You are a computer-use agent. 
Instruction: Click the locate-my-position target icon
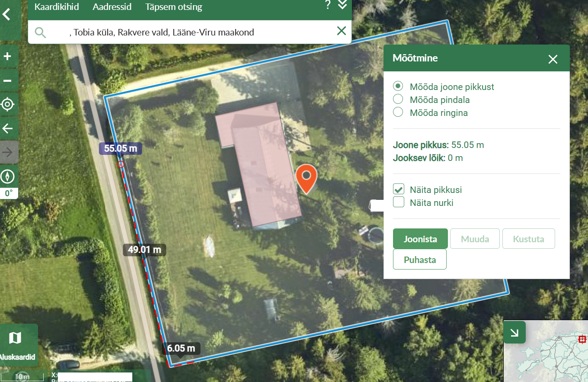point(7,104)
